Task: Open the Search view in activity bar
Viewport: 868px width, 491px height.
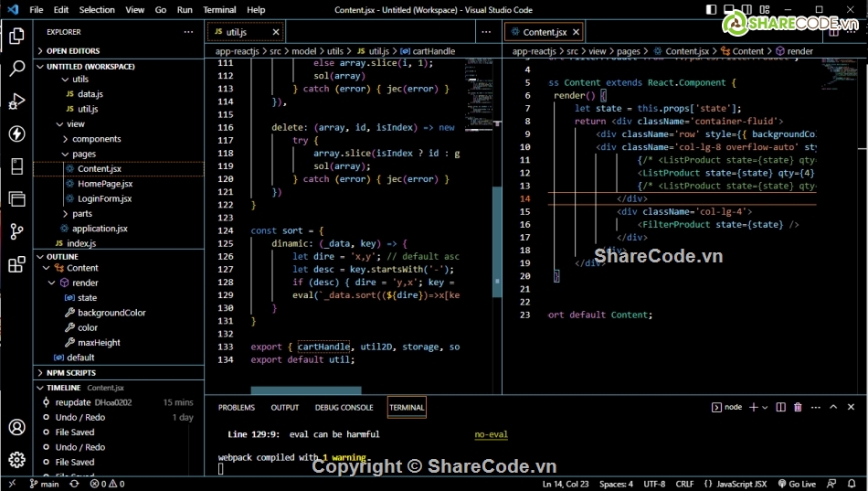Action: click(16, 69)
